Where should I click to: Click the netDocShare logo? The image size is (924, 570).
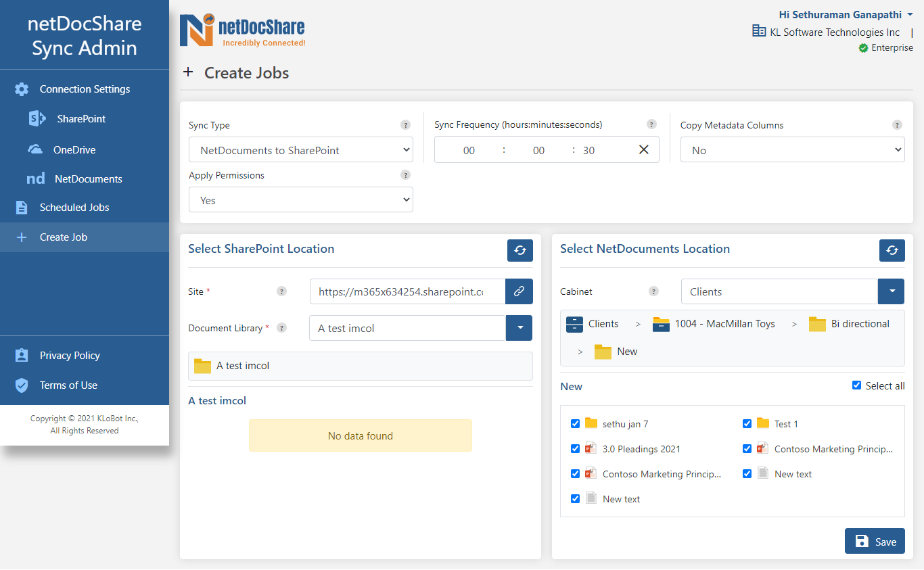[242, 31]
